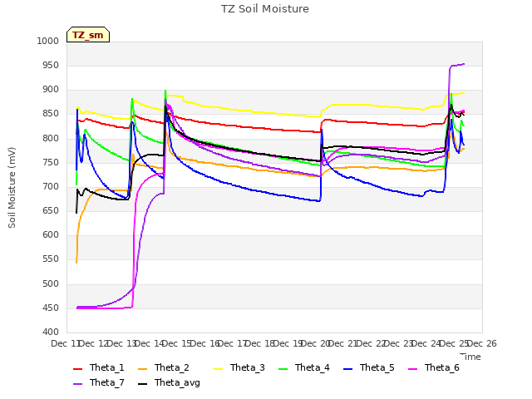Click the 900 y-axis tick label
This screenshot has width=532, height=399.
coord(51,90)
